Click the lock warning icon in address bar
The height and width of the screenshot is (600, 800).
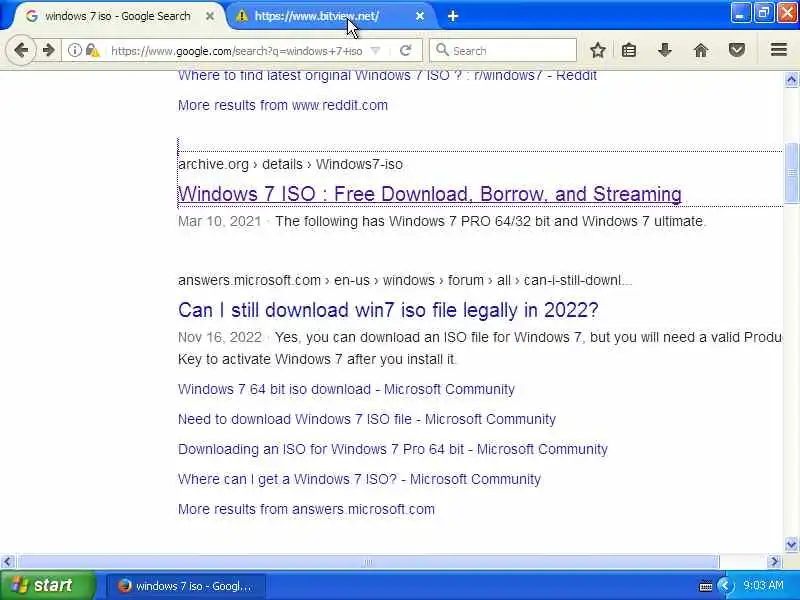click(x=92, y=50)
